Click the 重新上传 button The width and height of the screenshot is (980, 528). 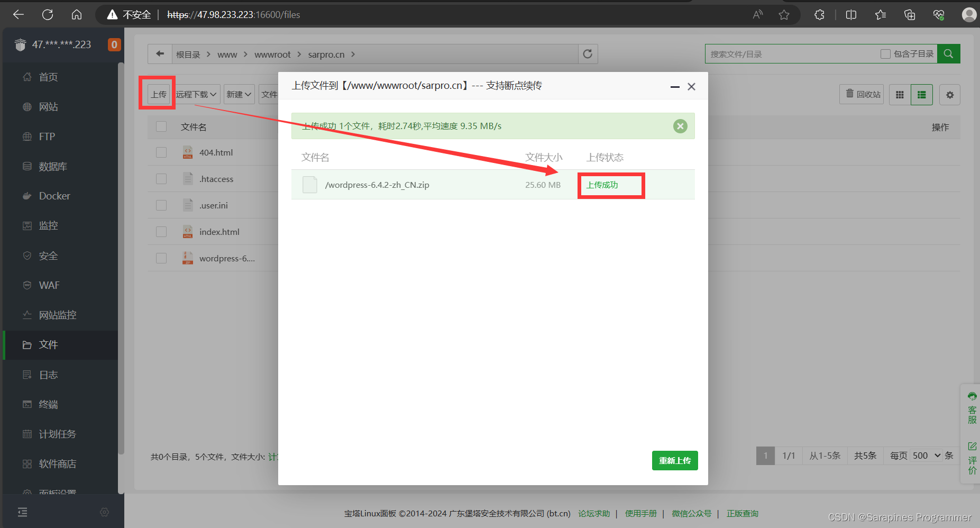point(674,460)
